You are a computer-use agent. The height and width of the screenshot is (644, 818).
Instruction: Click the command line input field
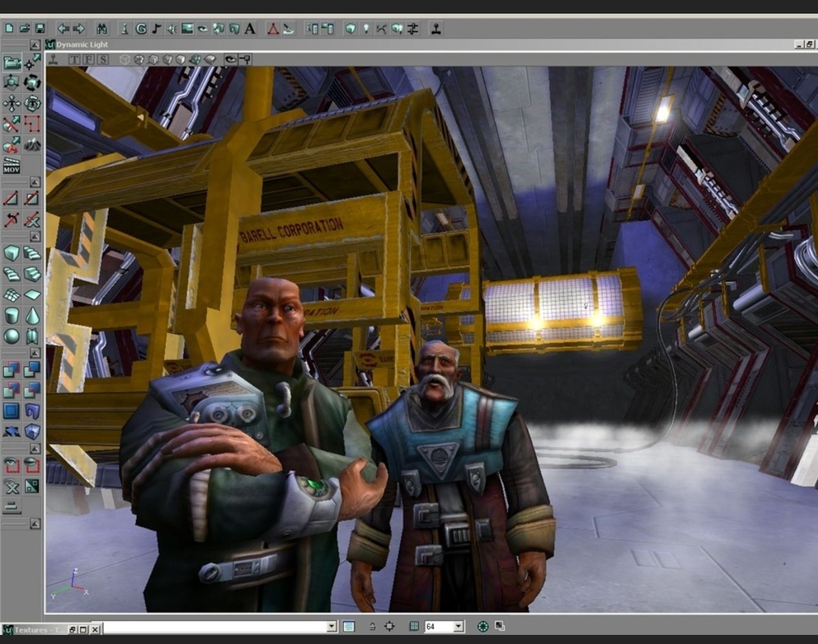(x=215, y=626)
